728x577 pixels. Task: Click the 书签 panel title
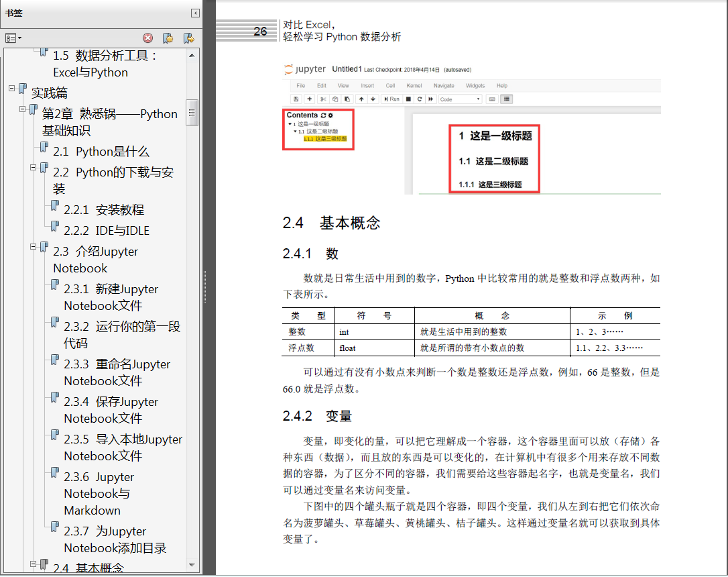14,13
